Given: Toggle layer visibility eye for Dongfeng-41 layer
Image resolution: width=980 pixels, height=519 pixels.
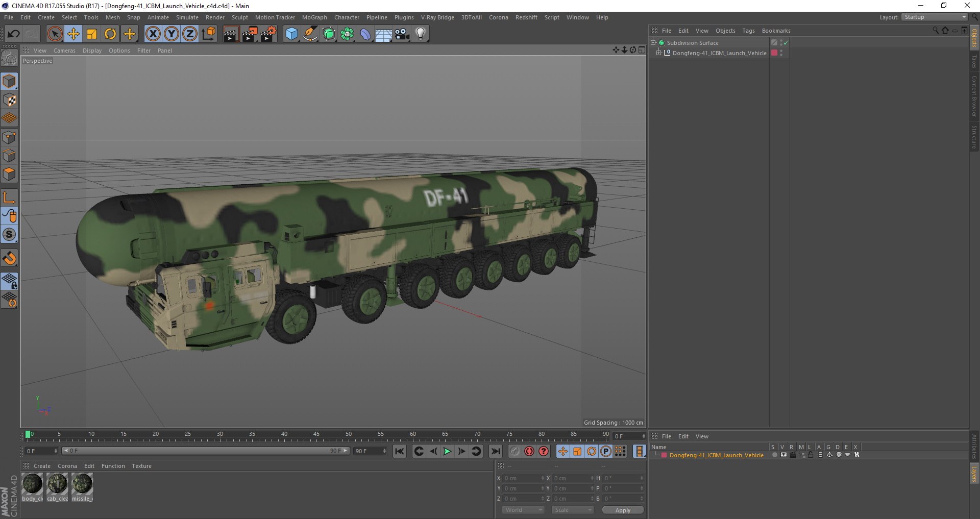Looking at the screenshot, I should tap(783, 455).
